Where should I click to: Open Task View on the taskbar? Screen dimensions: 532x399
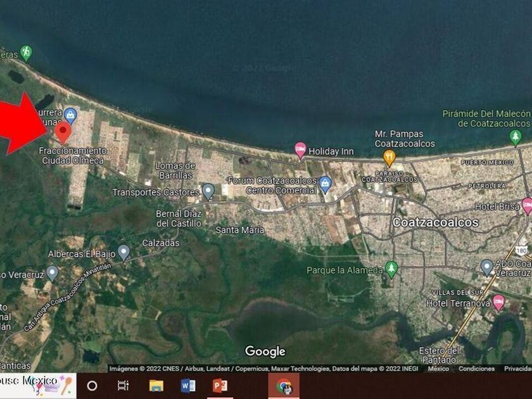pos(123,386)
